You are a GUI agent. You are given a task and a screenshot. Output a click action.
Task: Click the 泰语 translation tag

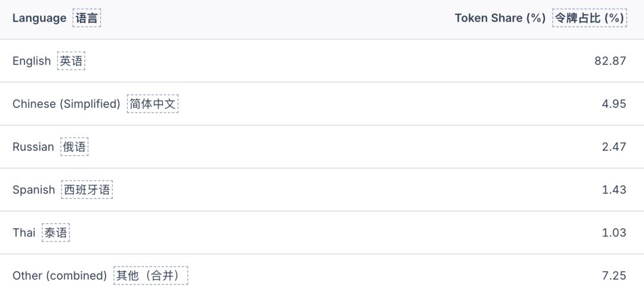(x=56, y=232)
